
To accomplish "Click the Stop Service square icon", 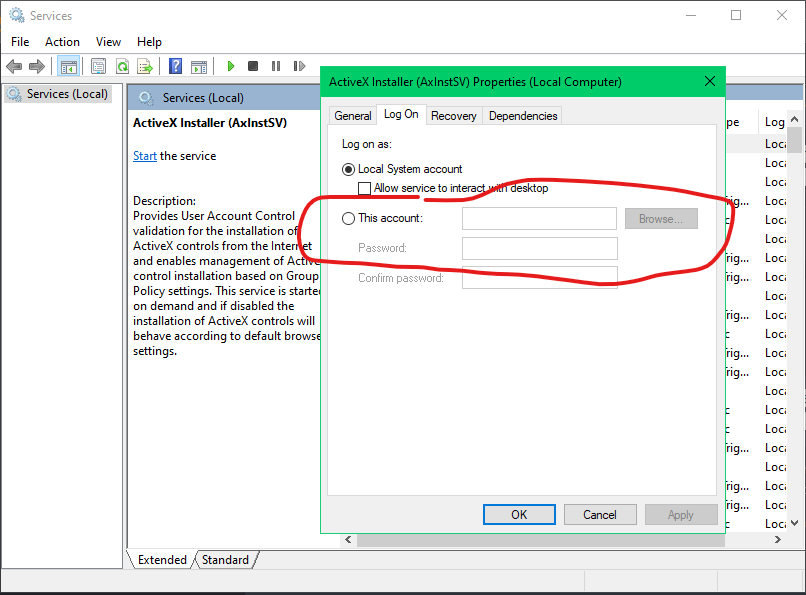I will pos(253,67).
